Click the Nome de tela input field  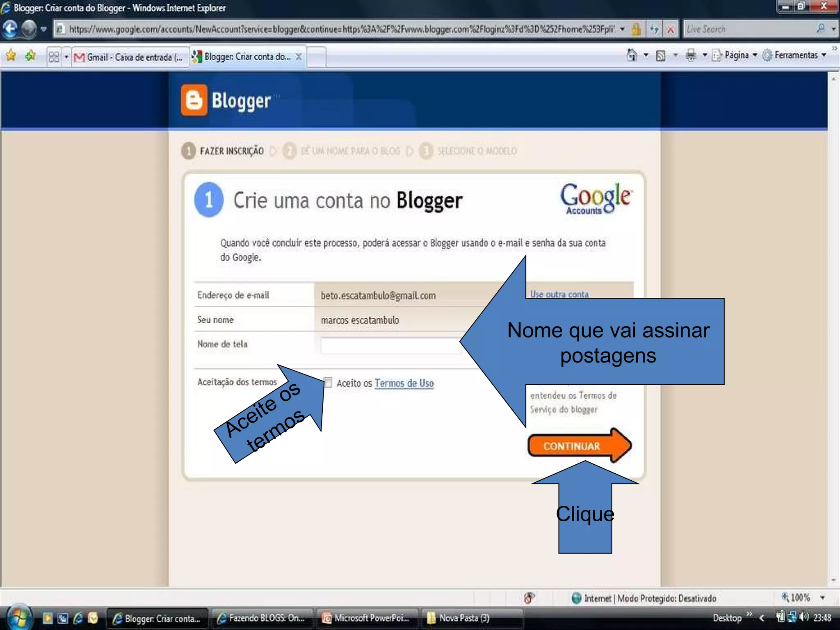[x=390, y=345]
